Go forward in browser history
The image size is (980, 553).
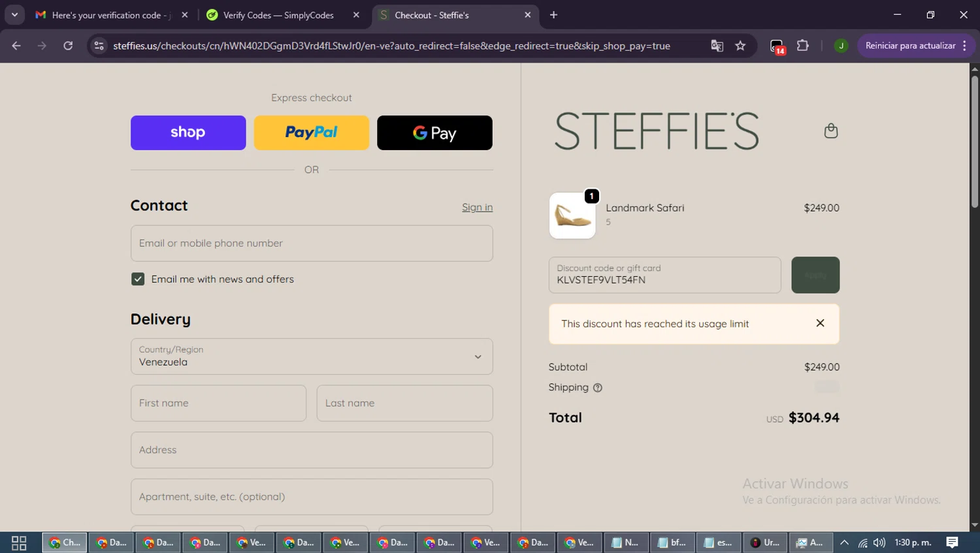pos(42,46)
